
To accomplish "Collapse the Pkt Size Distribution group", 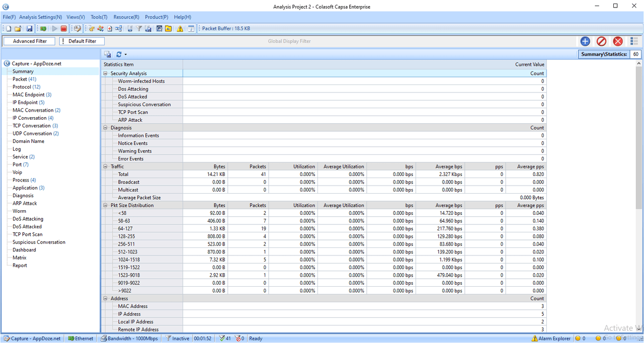I will pos(106,205).
